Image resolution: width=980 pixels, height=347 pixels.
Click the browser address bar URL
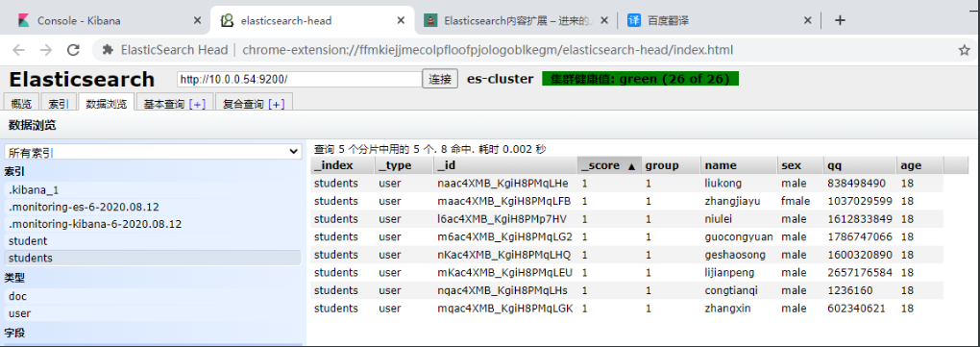tap(487, 50)
